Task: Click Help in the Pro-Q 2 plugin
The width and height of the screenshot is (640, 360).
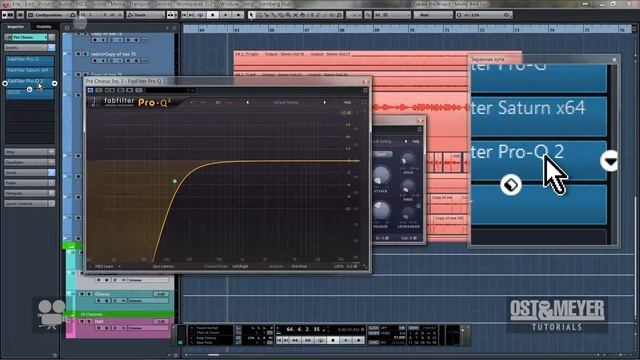Action: (347, 102)
